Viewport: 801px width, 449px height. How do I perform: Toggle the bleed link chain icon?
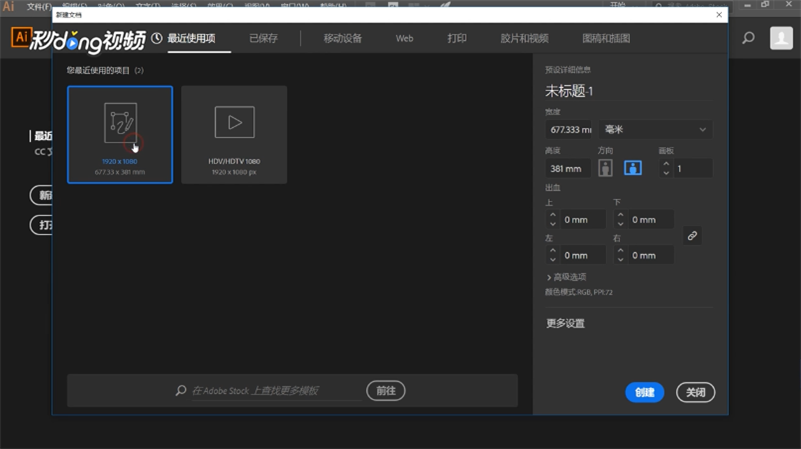[x=692, y=235]
